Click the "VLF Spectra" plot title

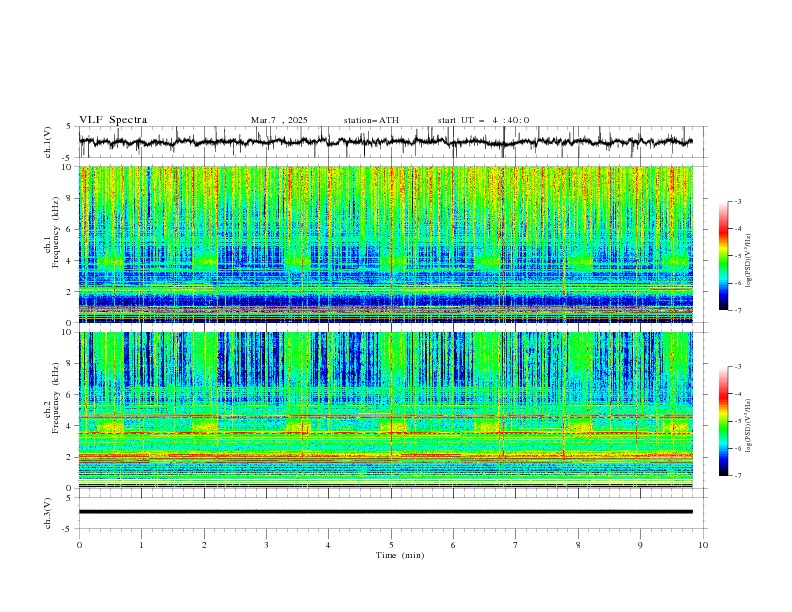pos(113,120)
